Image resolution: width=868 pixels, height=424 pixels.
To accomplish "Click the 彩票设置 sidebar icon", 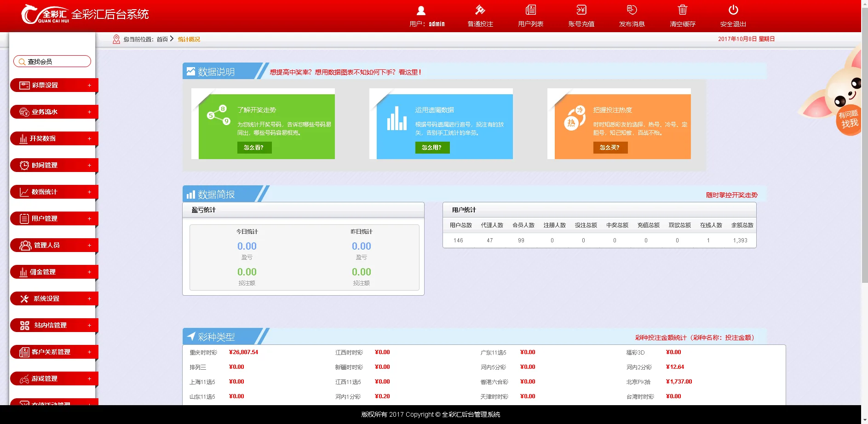I will (24, 85).
